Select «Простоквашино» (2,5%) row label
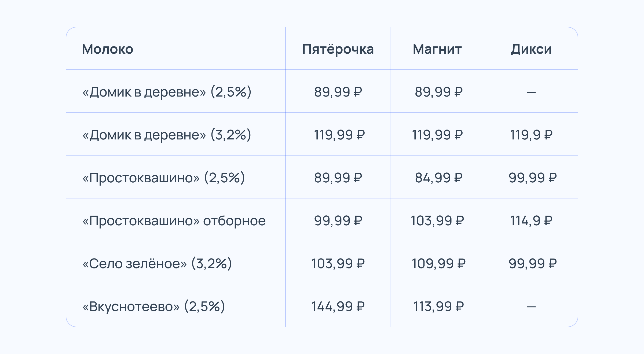This screenshot has height=354, width=644. click(x=163, y=178)
